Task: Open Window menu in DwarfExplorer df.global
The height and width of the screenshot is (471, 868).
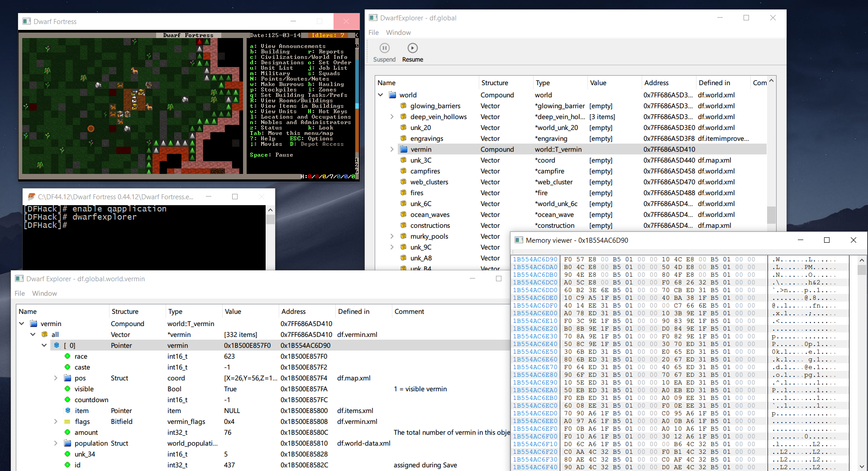Action: pyautogui.click(x=398, y=33)
